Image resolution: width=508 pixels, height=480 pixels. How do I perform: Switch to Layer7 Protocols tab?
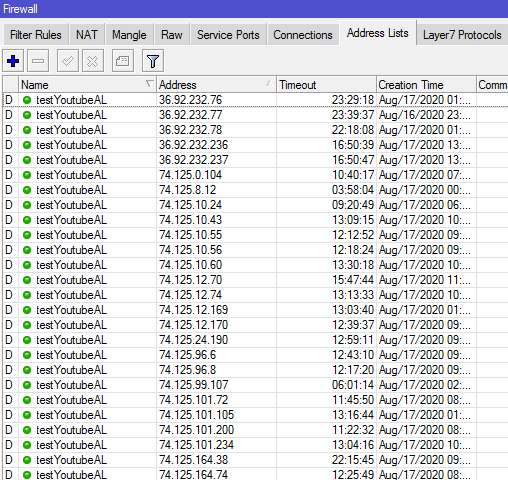pos(462,35)
